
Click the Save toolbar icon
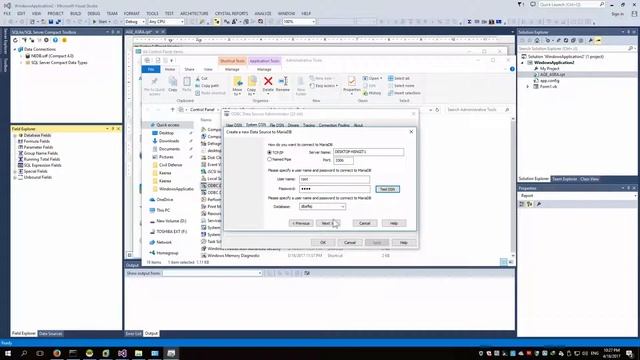pyautogui.click(x=51, y=22)
